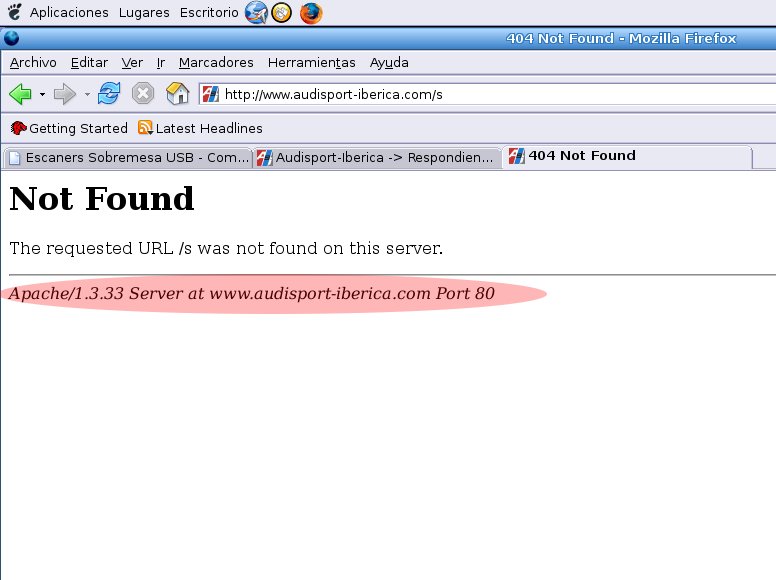This screenshot has width=776, height=580.
Task: Open the Forward history dropdown arrow
Action: [x=87, y=94]
